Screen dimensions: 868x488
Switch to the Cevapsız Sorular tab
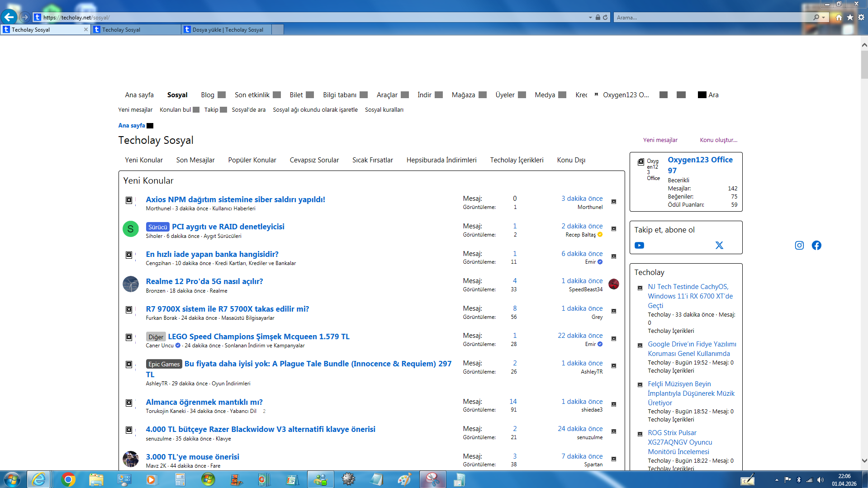[x=314, y=160]
